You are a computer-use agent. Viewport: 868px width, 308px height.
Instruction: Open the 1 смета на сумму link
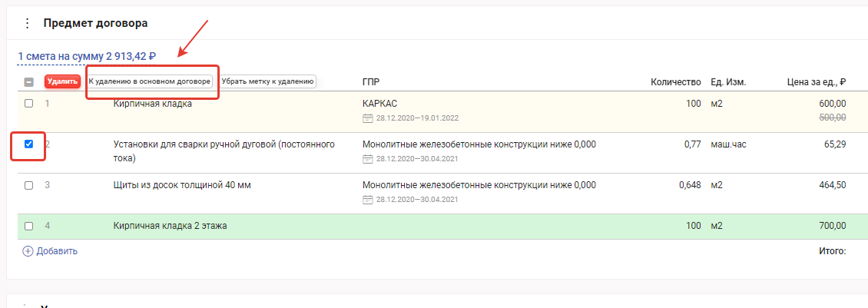pyautogui.click(x=87, y=56)
